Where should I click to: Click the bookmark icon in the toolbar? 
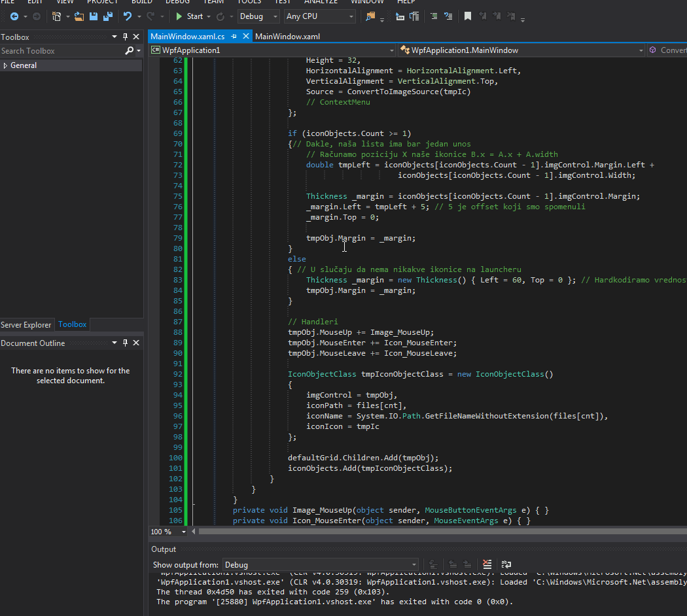[x=467, y=16]
